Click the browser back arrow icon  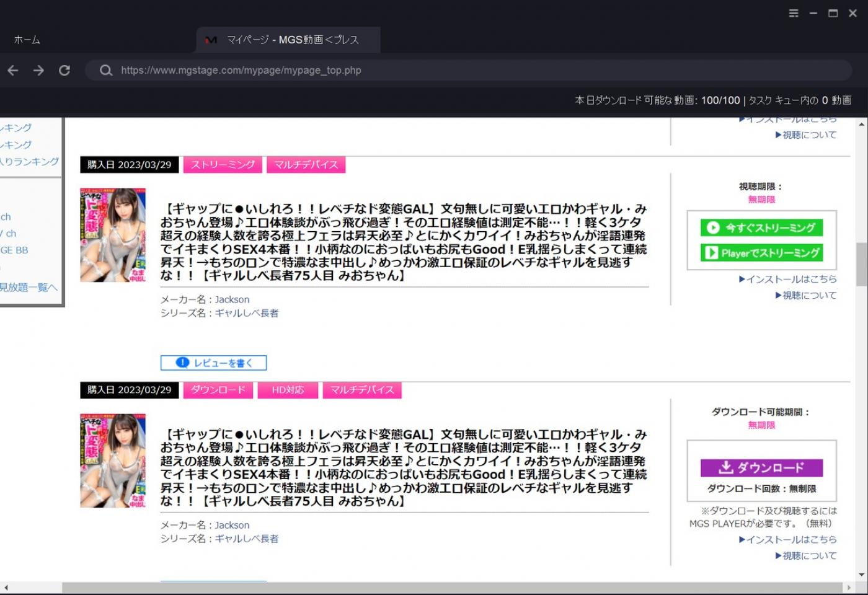pyautogui.click(x=13, y=71)
